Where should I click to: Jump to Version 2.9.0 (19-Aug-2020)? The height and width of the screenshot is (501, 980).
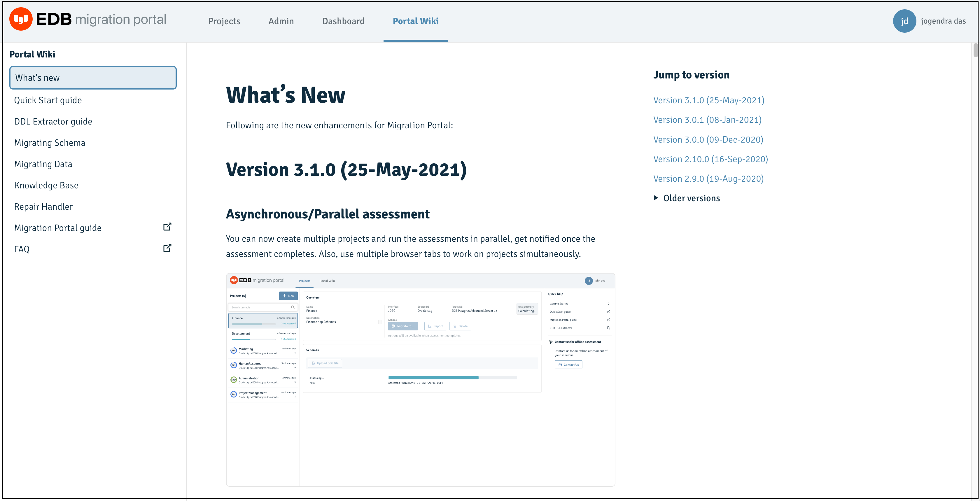pyautogui.click(x=708, y=179)
